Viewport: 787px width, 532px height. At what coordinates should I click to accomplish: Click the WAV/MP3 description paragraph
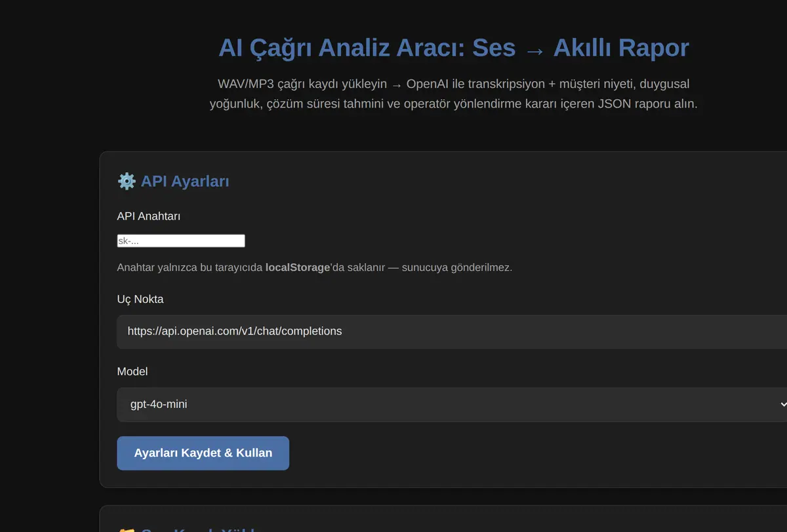coord(454,94)
